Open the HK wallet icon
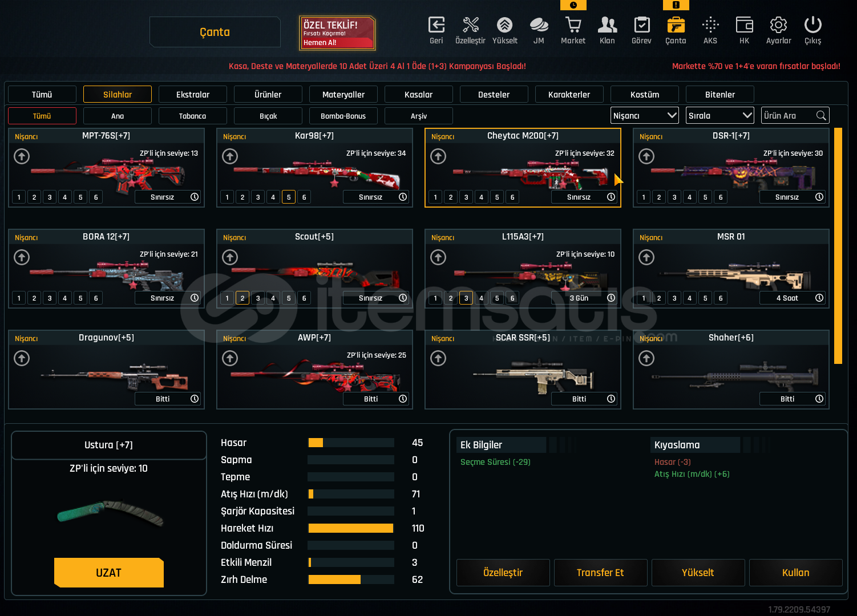The height and width of the screenshot is (616, 857). [745, 25]
